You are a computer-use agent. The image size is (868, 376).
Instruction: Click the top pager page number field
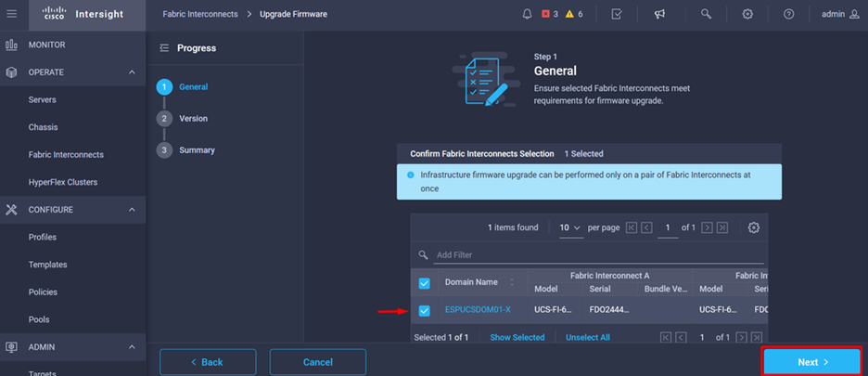pyautogui.click(x=668, y=228)
